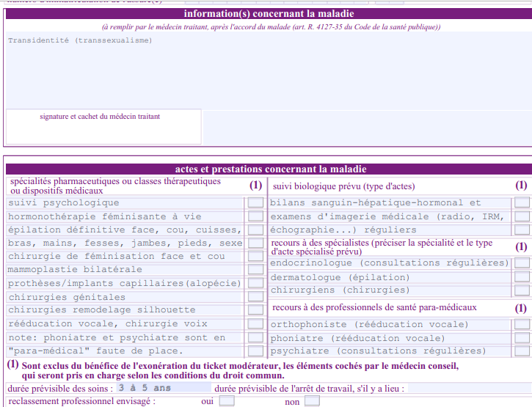Click 'recours à des professionnels de santé para-médicaux' label
Image resolution: width=532 pixels, height=407 pixels.
coord(374,307)
